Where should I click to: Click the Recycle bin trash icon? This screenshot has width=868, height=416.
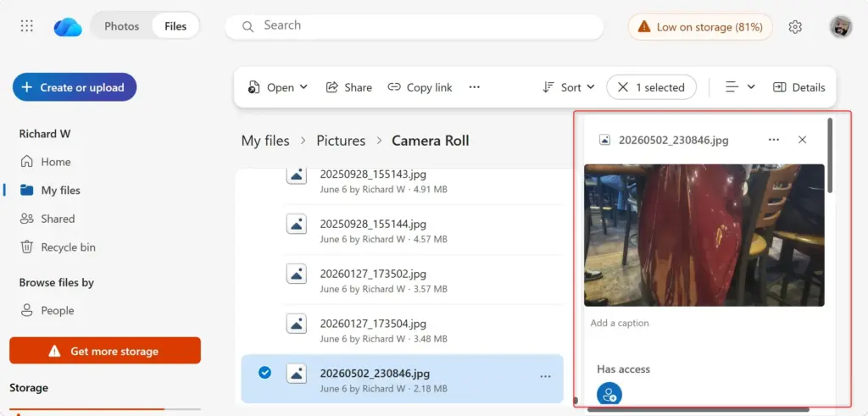point(26,247)
